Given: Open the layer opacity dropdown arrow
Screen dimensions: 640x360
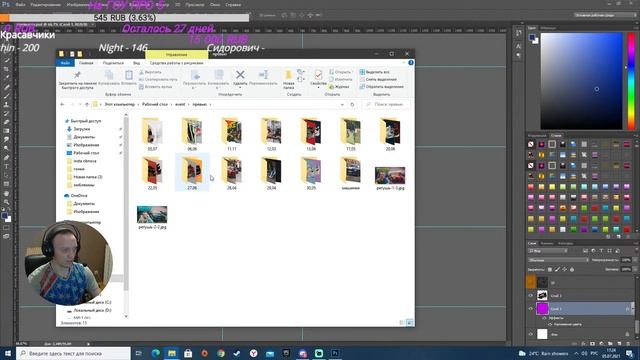Looking at the screenshot, I should (635, 260).
